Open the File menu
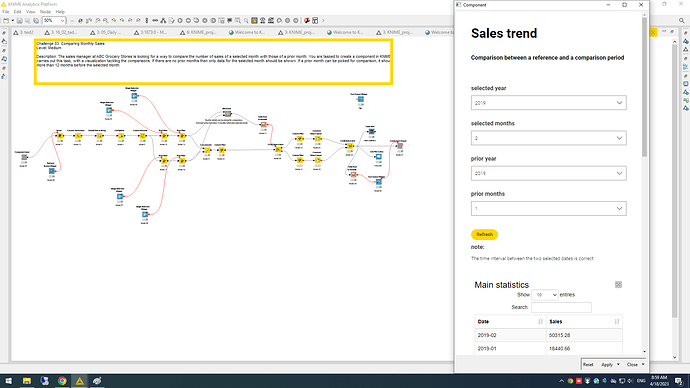The width and height of the screenshot is (690, 388). coord(6,12)
